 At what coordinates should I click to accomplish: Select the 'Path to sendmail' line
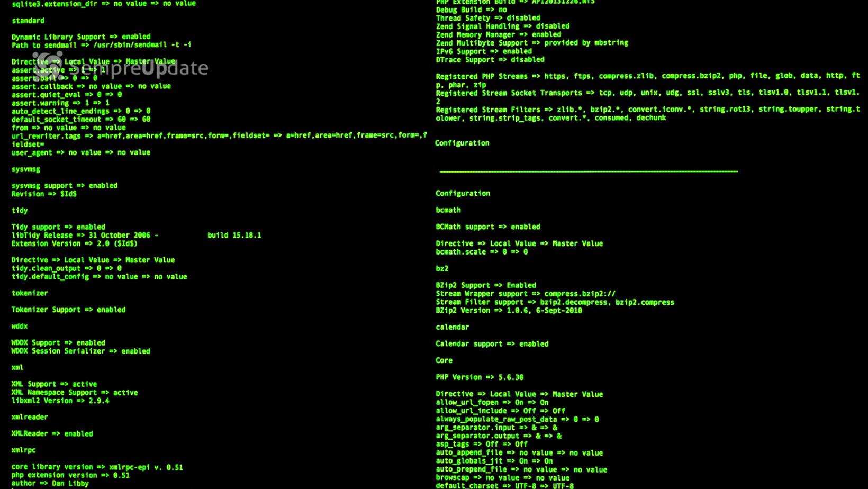101,45
